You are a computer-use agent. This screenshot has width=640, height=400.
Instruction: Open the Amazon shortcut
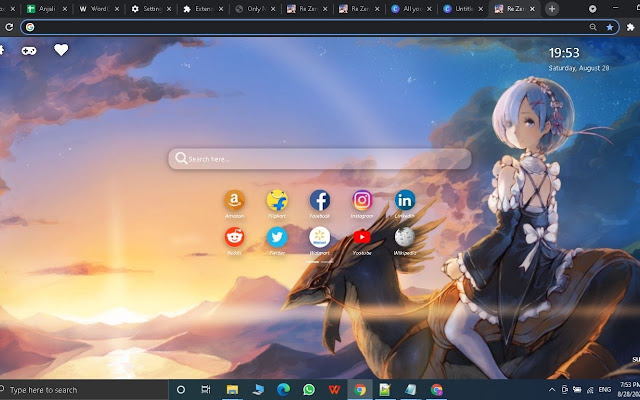click(235, 200)
